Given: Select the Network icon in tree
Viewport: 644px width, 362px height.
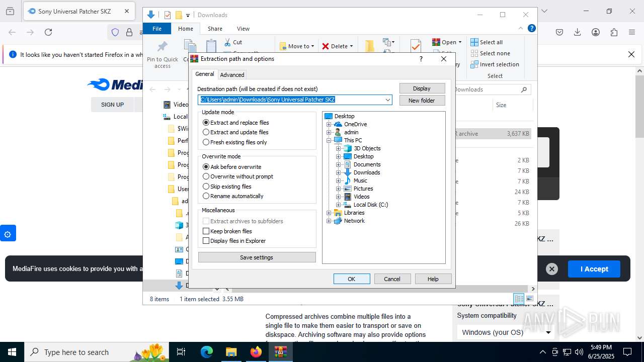Looking at the screenshot, I should coord(338,221).
